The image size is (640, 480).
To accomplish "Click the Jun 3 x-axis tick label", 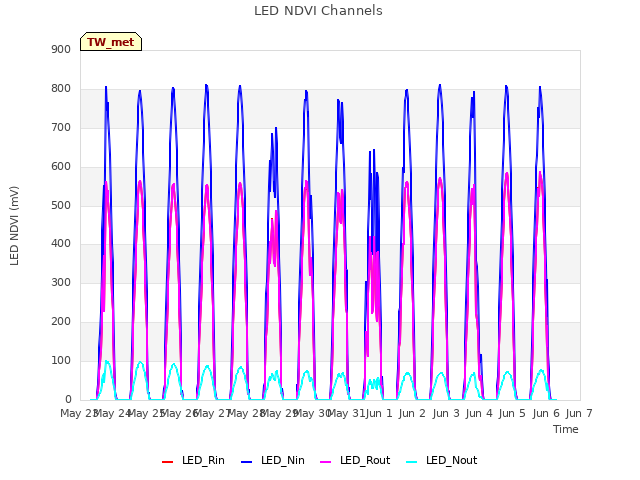I will click(x=446, y=413).
